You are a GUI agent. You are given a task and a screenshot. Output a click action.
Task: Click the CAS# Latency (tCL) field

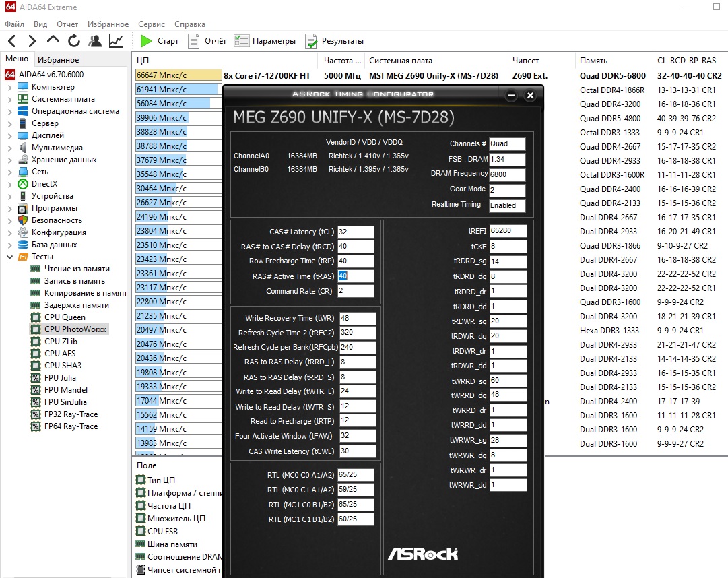(x=356, y=232)
